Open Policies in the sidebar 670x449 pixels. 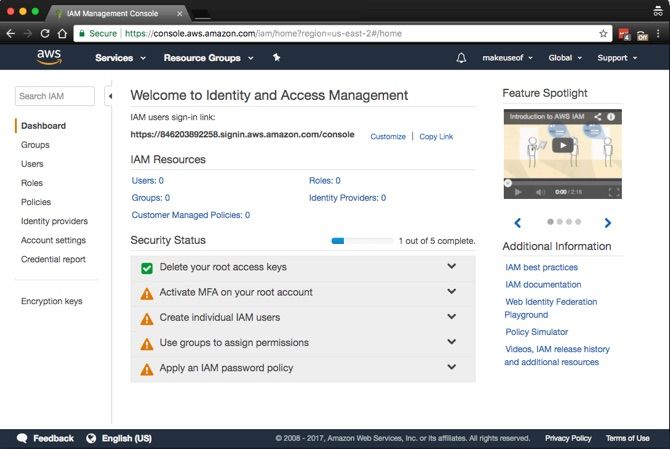pos(36,202)
